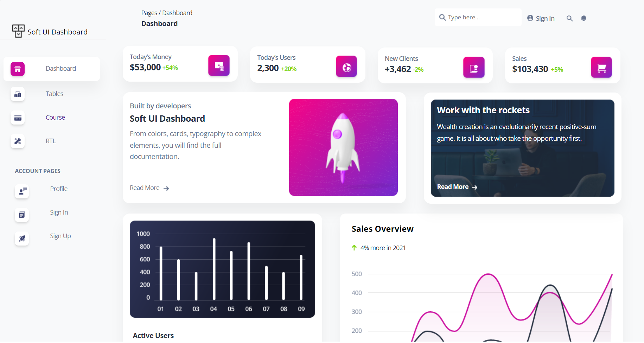Viewport: 644px width, 343px height.
Task: Click the pink wallet icon on Today's Money card
Action: tap(219, 65)
